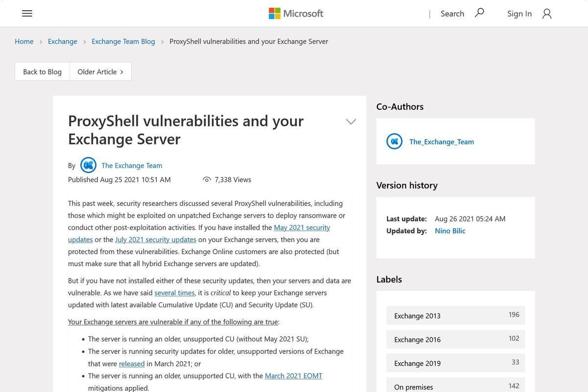Click the Version history heading
The image size is (588, 392).
coord(407,185)
